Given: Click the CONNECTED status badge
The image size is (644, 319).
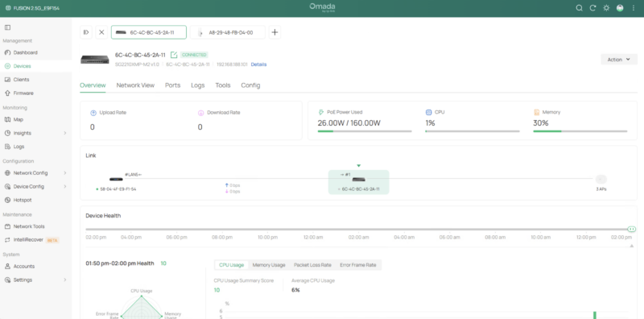Looking at the screenshot, I should (194, 55).
